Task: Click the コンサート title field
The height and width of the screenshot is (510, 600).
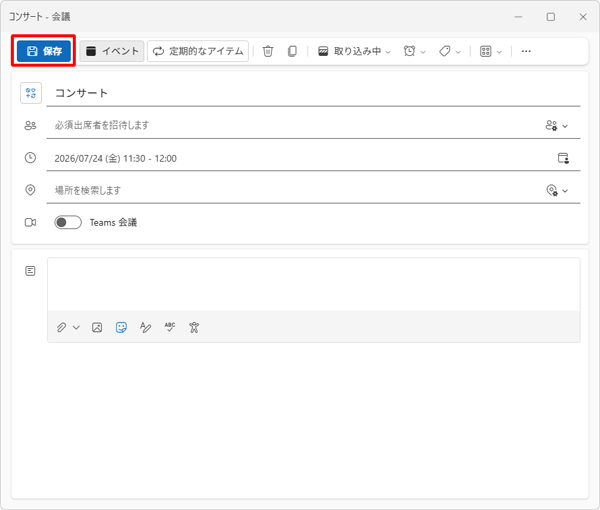Action: click(313, 93)
